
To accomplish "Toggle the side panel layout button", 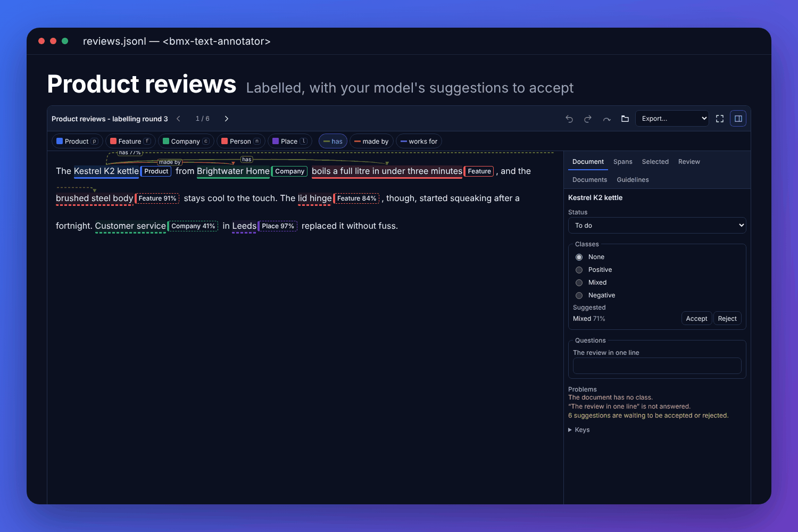I will pos(738,119).
